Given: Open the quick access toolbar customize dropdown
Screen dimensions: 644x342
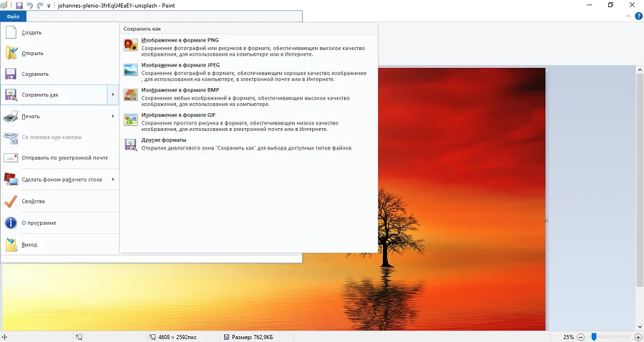Looking at the screenshot, I should (48, 6).
